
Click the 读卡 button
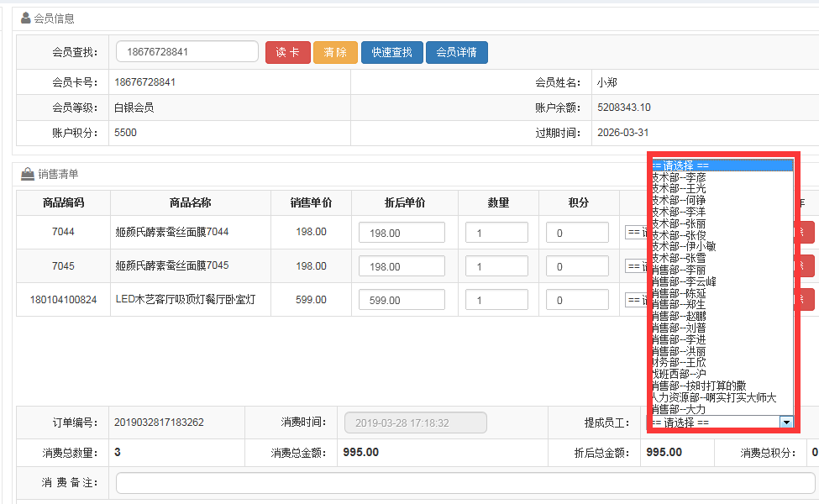(287, 52)
